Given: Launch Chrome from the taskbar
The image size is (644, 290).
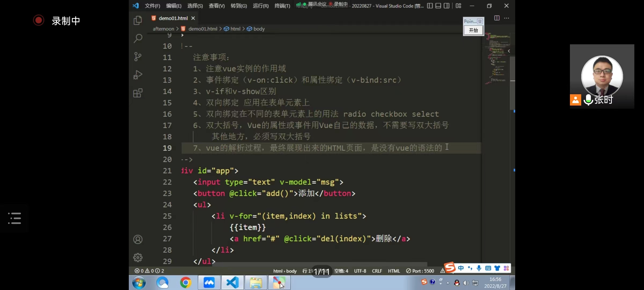Looking at the screenshot, I should coord(185,282).
